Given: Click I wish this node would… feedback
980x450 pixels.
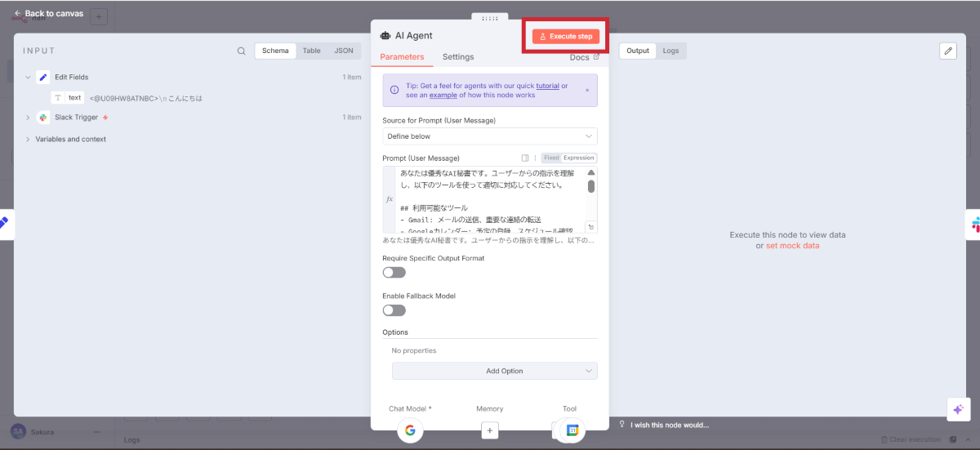Looking at the screenshot, I should point(670,425).
